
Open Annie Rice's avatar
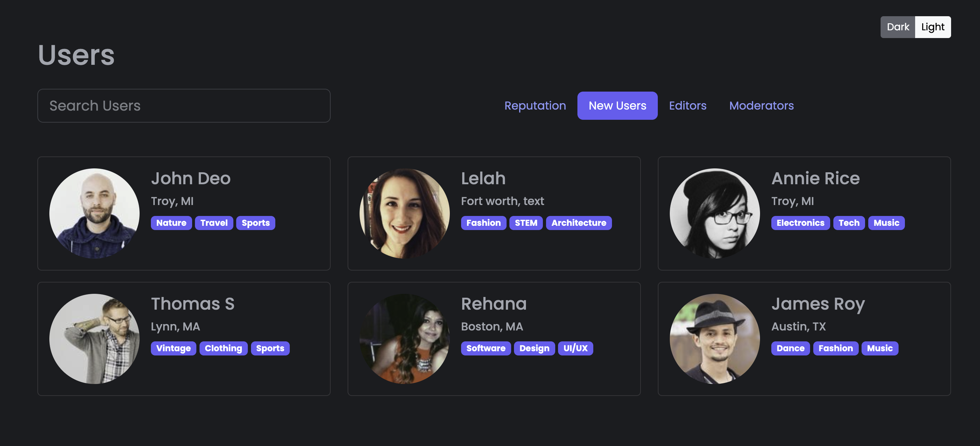pos(715,213)
